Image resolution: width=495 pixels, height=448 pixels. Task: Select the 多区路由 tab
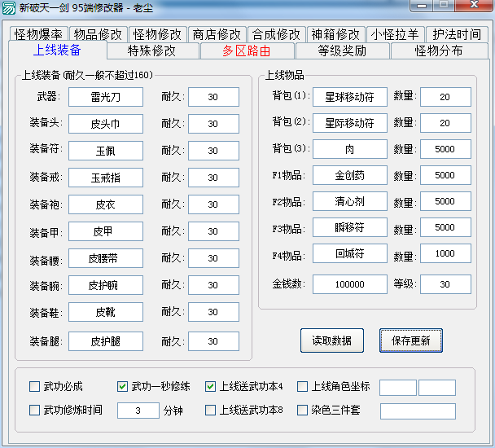247,51
